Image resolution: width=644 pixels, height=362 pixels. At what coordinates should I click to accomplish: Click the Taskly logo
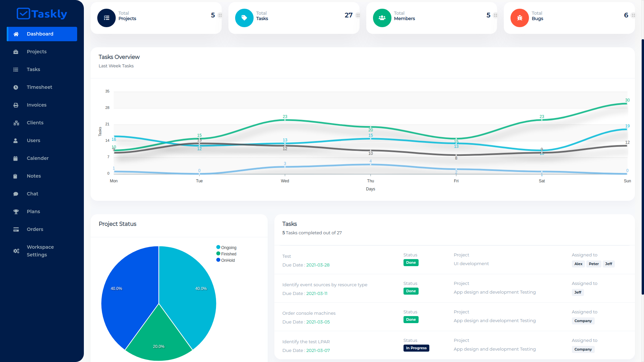42,14
